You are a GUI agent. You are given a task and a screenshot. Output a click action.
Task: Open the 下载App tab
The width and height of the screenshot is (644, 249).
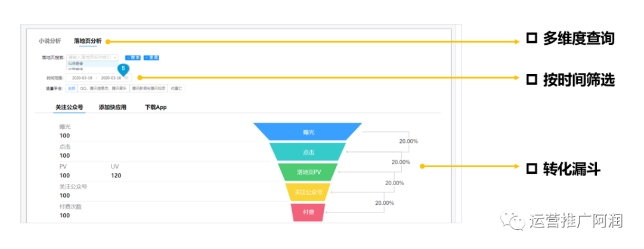tap(156, 107)
